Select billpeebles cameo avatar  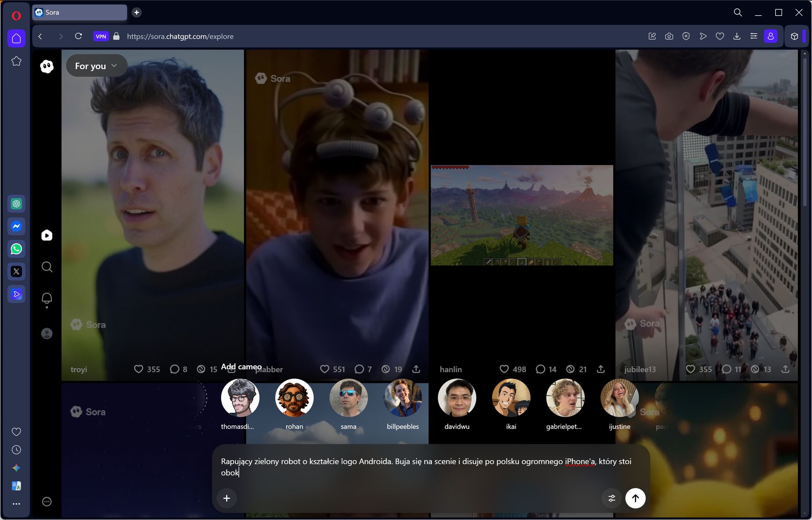coord(403,398)
